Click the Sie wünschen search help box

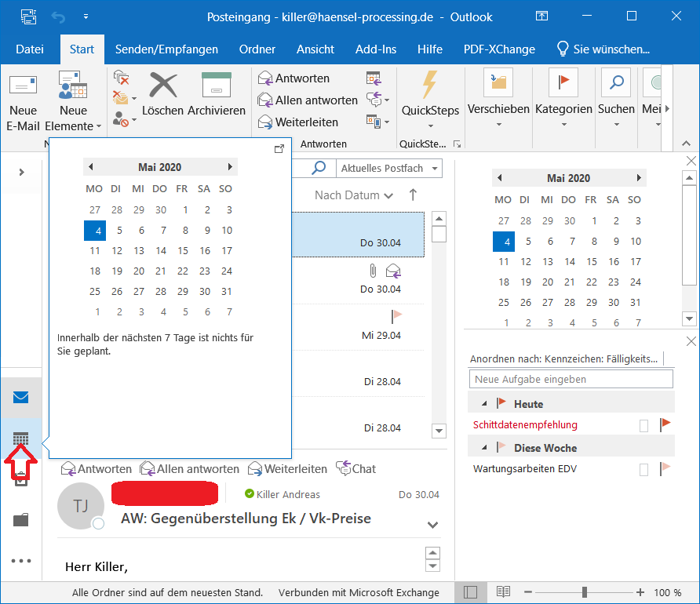coord(603,49)
